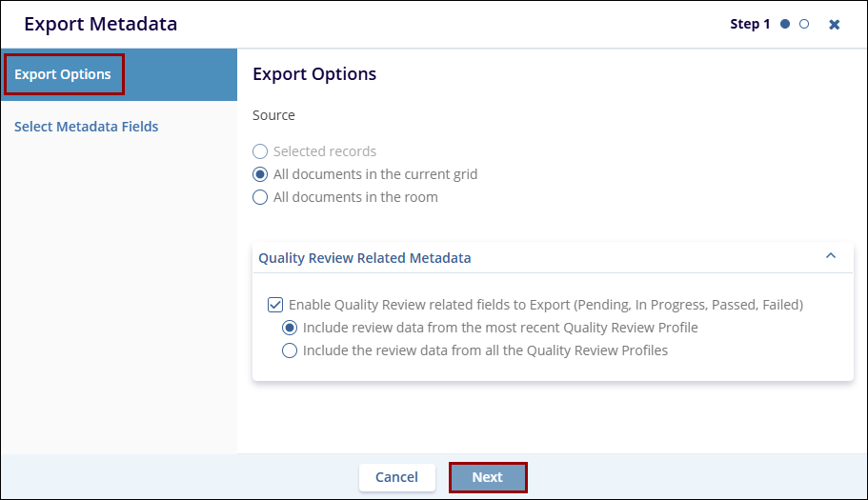868x500 pixels.
Task: Switch to Select Metadata Fields tab
Action: point(86,127)
